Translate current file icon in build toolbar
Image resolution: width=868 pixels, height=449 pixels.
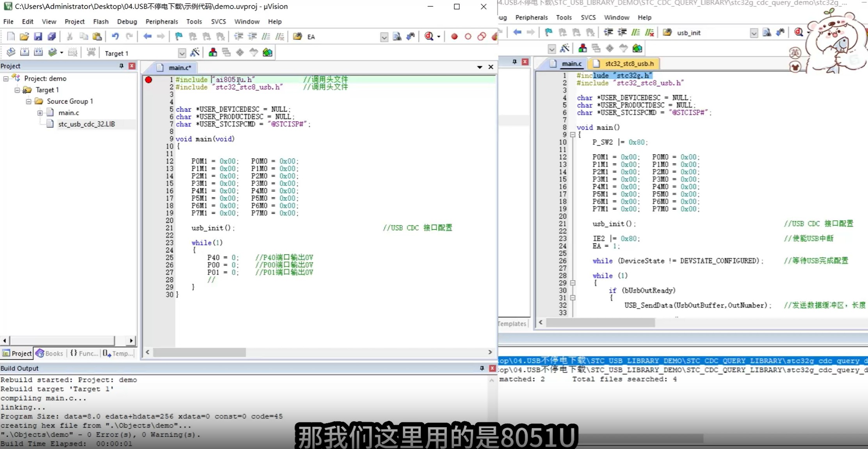[x=11, y=52]
